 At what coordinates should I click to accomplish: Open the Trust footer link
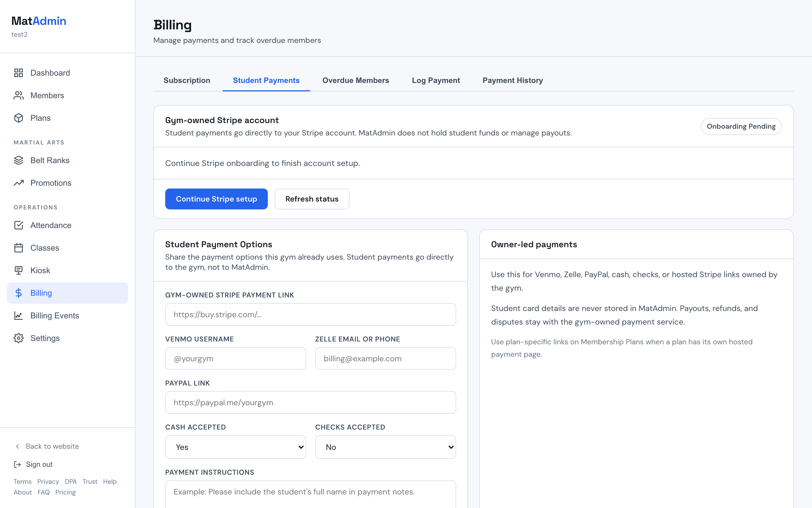90,481
